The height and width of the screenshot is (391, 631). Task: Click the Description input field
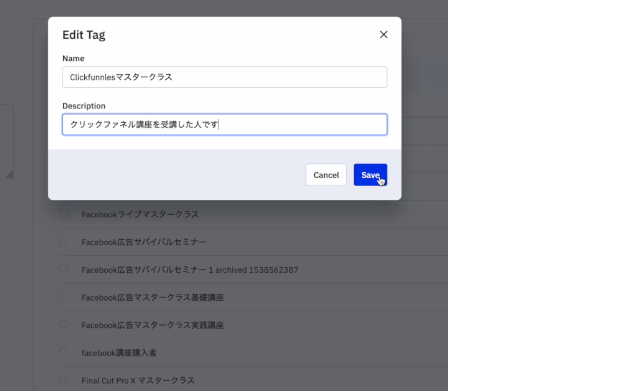click(225, 124)
